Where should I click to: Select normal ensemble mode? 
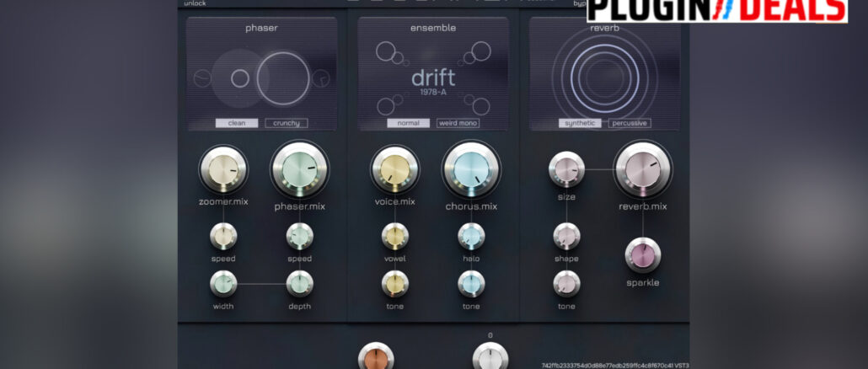click(409, 123)
